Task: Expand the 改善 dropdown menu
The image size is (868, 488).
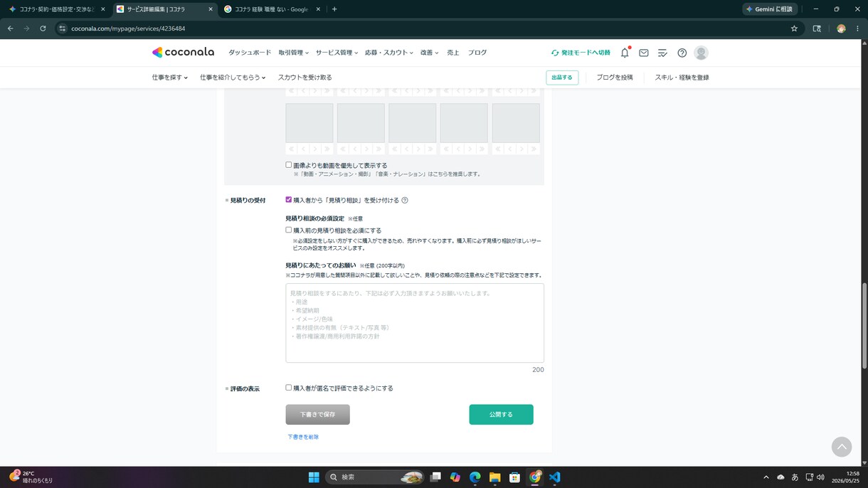Action: pos(429,53)
